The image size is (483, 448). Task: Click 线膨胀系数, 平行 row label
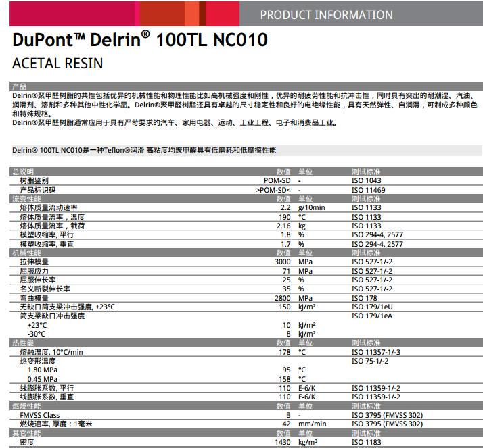coord(47,389)
